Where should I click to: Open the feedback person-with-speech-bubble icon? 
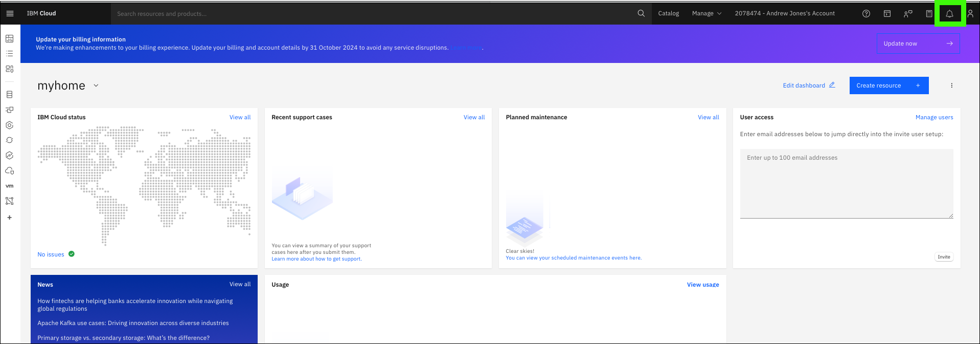[x=908, y=14]
